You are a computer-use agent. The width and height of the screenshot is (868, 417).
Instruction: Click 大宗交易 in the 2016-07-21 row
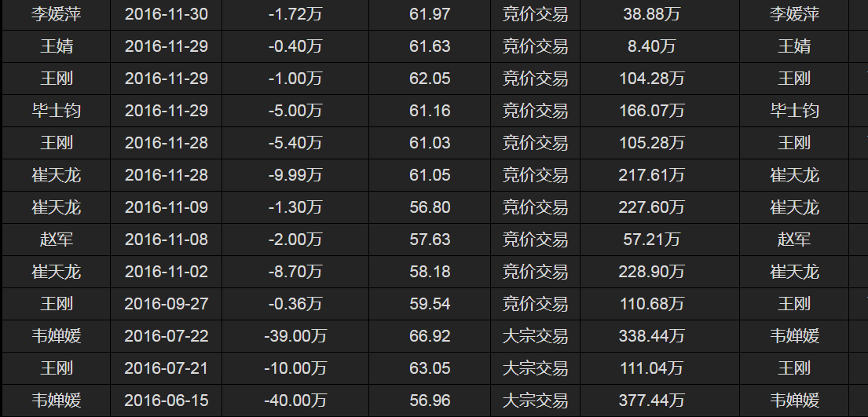(x=535, y=368)
